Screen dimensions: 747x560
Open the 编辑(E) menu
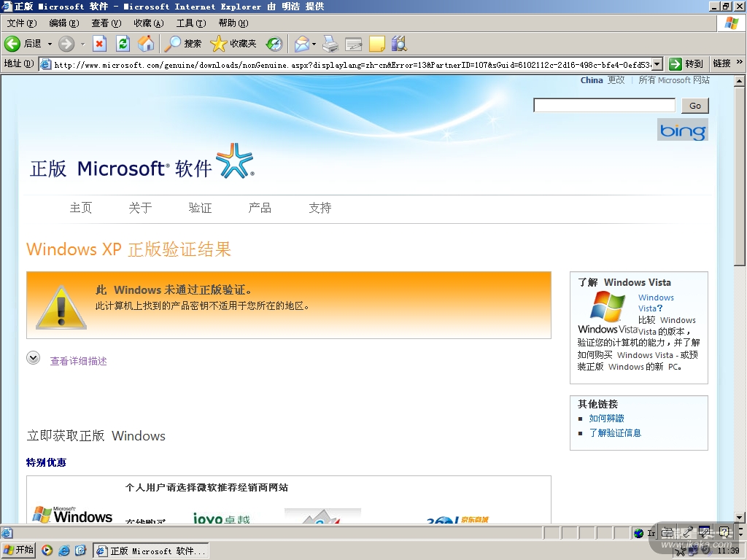pos(64,23)
